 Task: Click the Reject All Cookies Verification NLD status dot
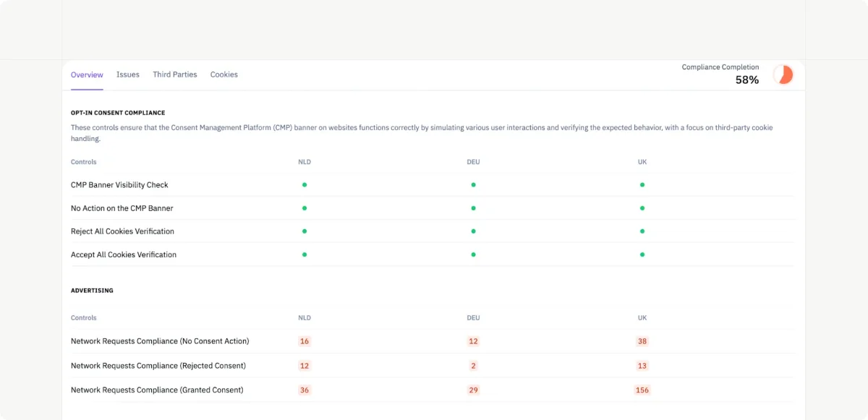[305, 231]
